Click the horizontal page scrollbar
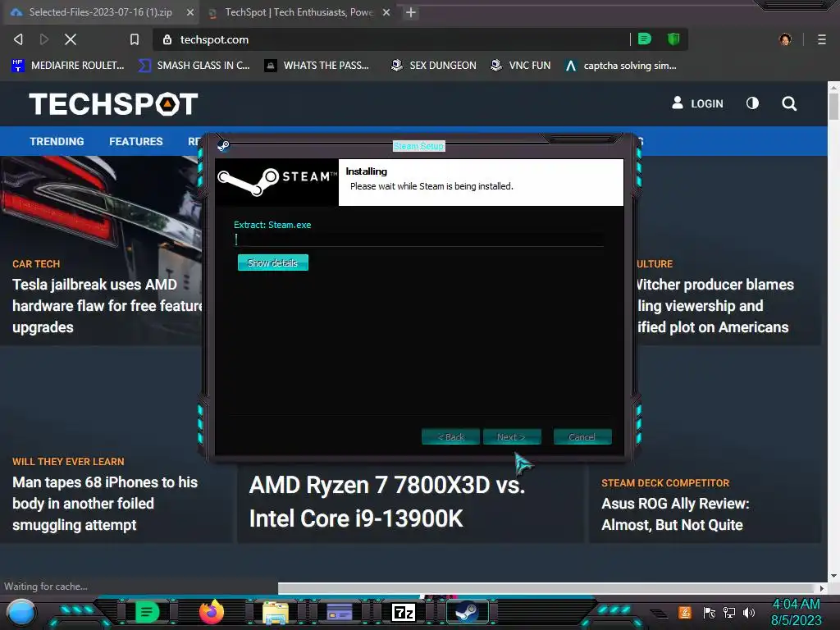 [546, 588]
